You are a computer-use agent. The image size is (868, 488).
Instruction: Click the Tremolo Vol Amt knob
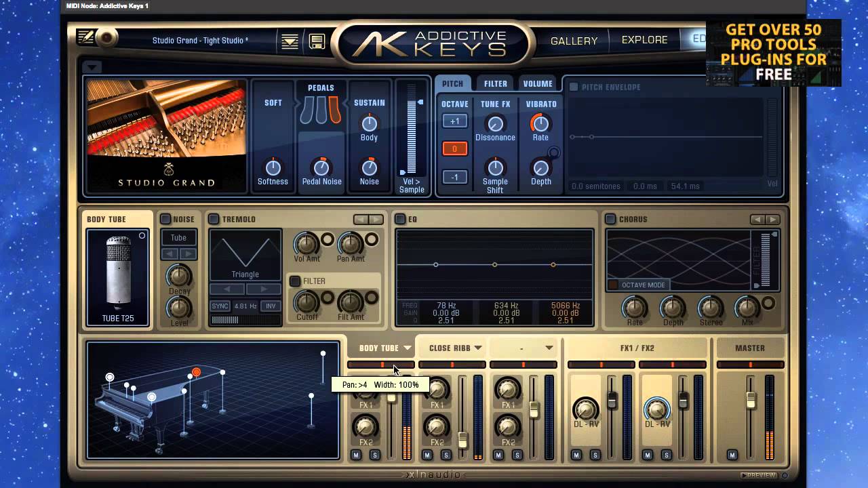click(x=306, y=243)
